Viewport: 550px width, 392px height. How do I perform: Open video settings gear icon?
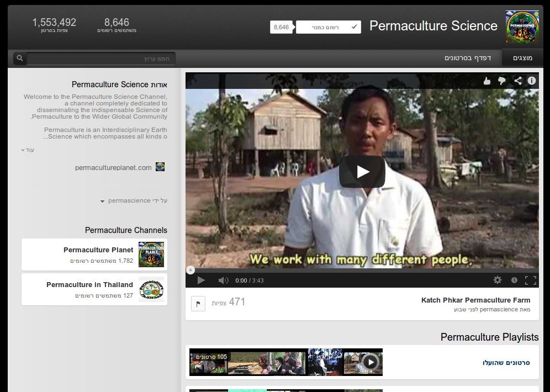(498, 280)
